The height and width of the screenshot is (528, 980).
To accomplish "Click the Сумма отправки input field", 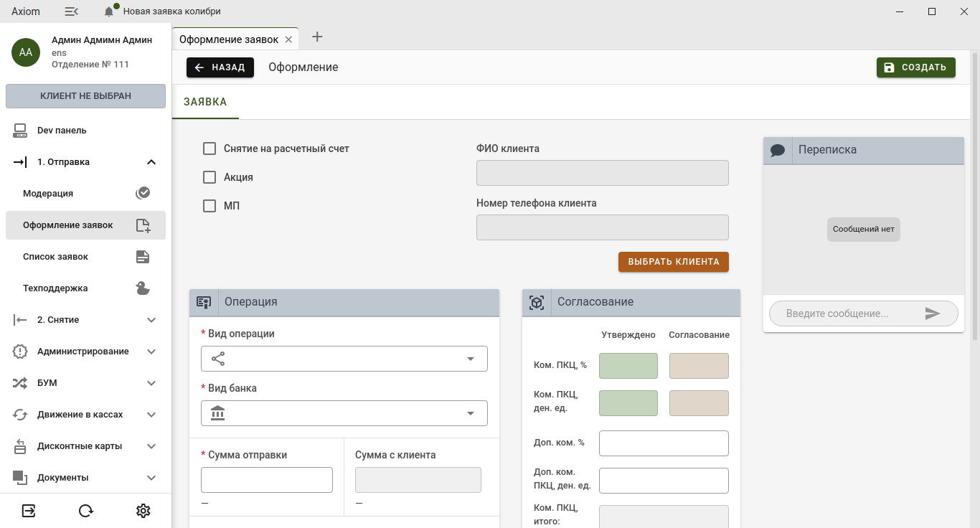I will point(267,480).
